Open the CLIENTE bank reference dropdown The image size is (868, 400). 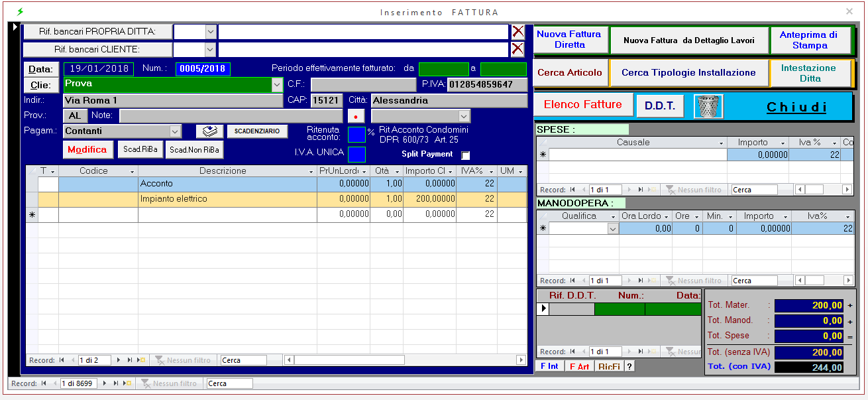(211, 49)
